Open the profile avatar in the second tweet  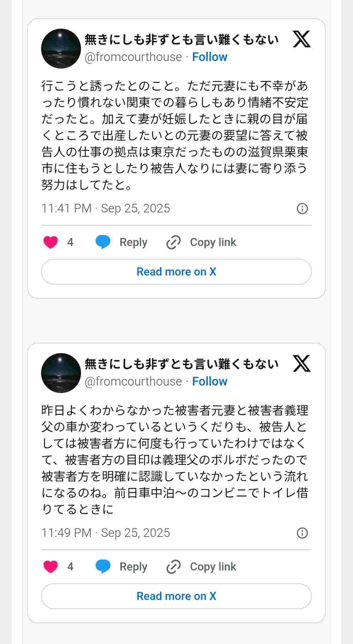tap(61, 373)
